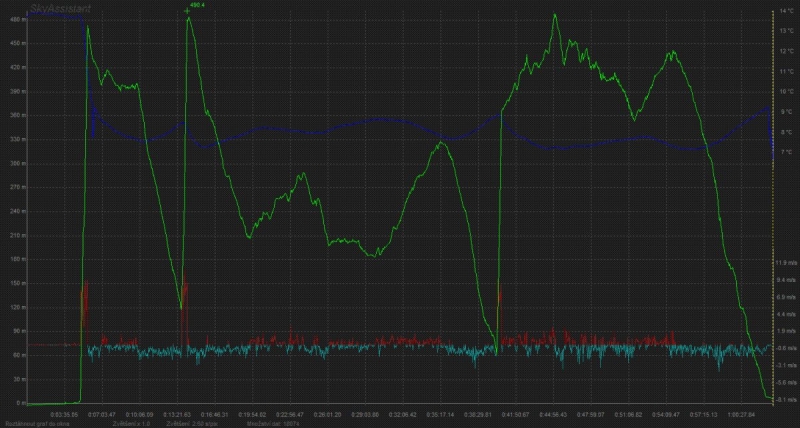Click the 14 °C temperature axis label
800x428 pixels.
(786, 12)
